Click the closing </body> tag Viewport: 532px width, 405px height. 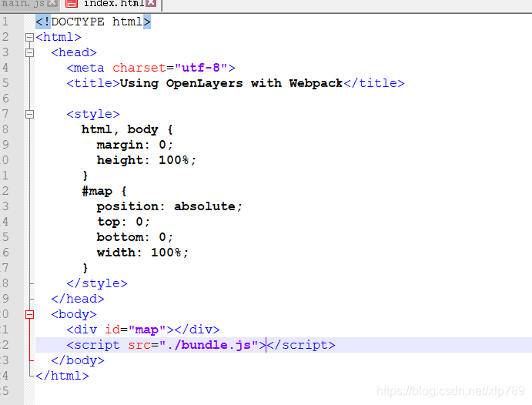78,360
